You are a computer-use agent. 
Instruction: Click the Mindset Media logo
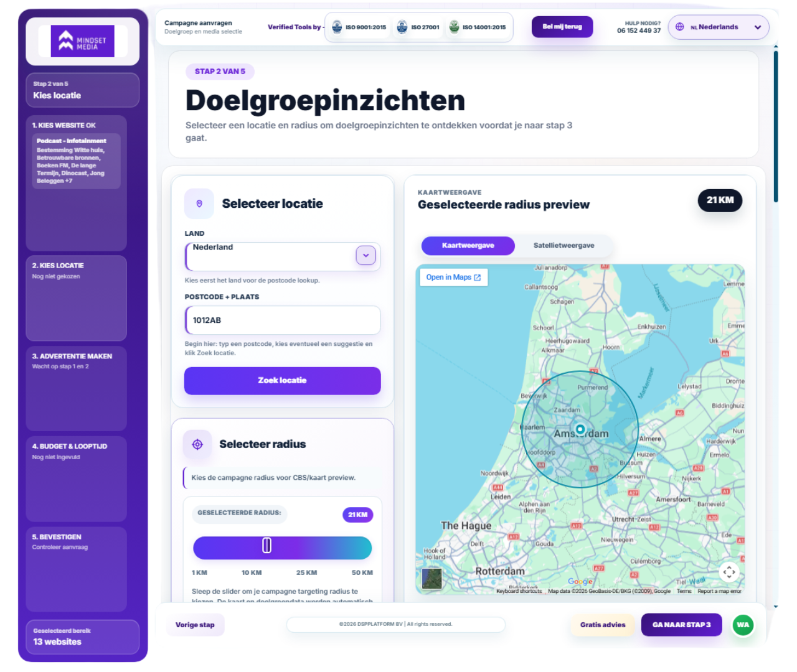click(x=82, y=41)
